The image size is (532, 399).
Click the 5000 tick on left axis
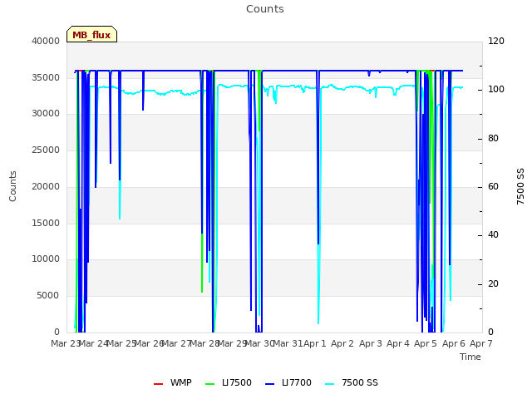[48, 296]
